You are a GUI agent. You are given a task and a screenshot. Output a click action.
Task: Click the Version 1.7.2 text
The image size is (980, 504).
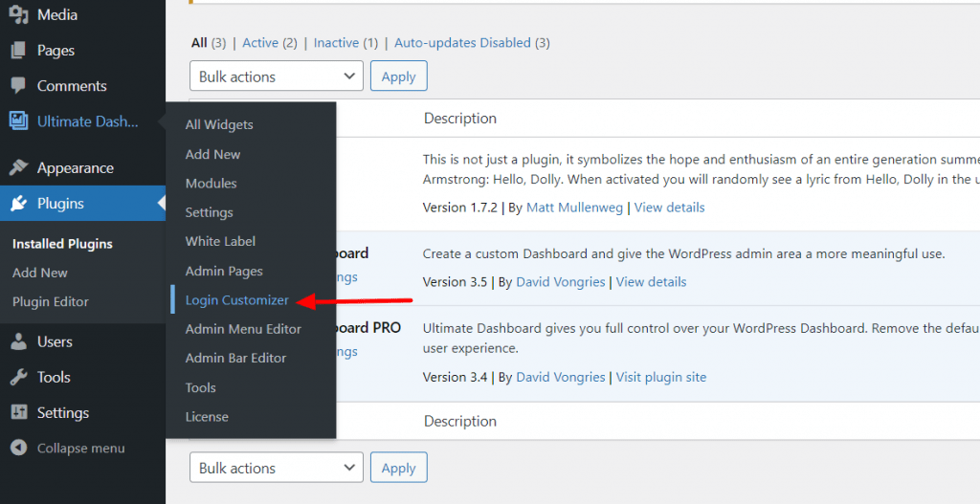pos(461,208)
